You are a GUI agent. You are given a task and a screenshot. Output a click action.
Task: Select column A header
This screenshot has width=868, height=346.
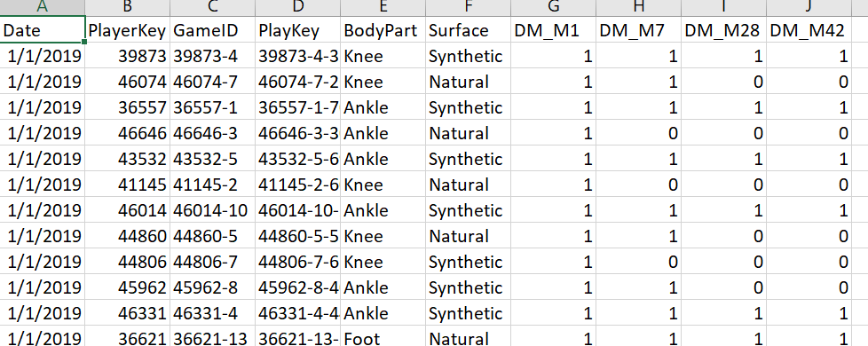pyautogui.click(x=43, y=7)
